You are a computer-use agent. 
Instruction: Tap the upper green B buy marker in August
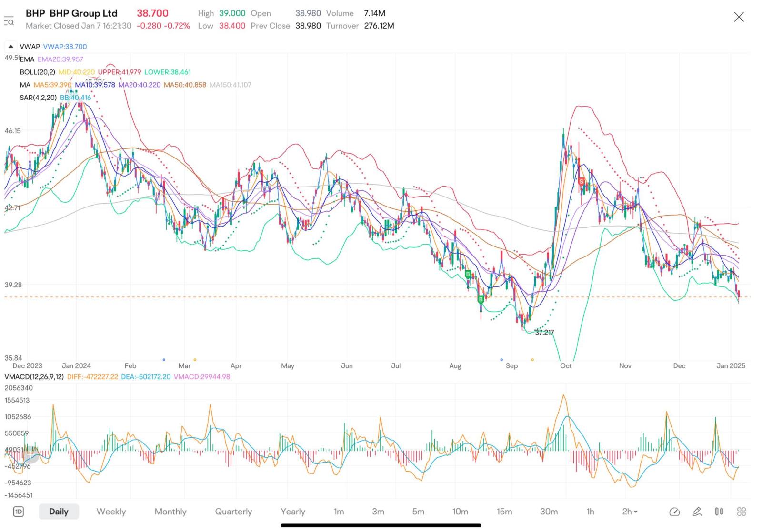tap(468, 274)
